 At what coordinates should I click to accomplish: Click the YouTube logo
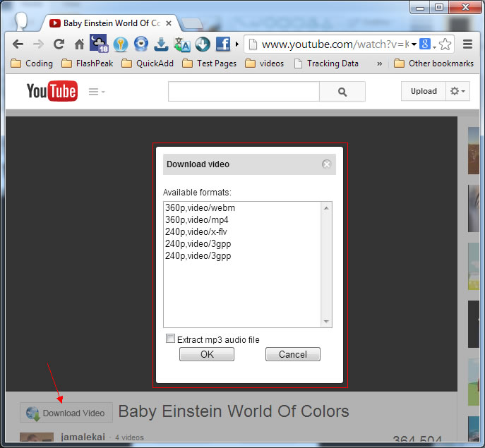(52, 91)
